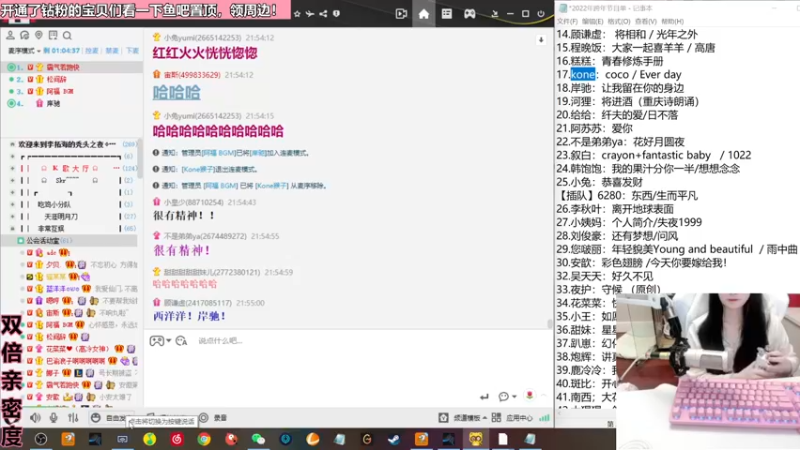The width and height of the screenshot is (800, 450).
Task: Open Notepad 查看(V) menu
Action: coord(645,21)
